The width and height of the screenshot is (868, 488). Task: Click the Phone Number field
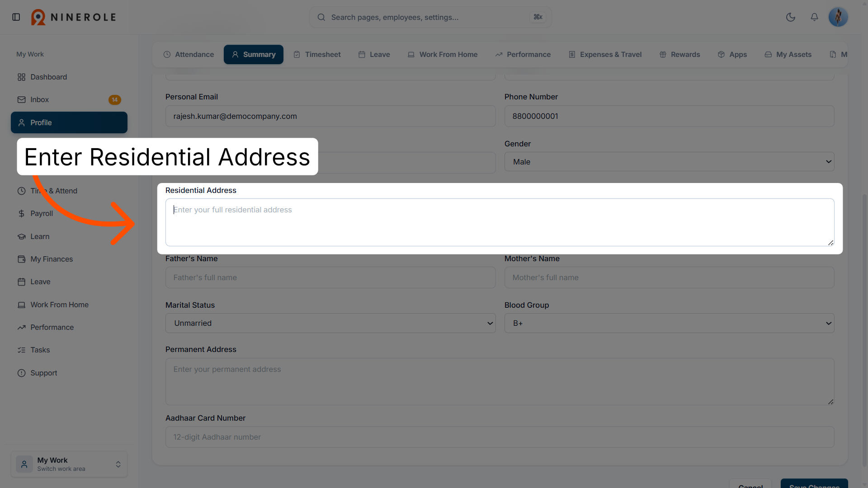(x=669, y=116)
